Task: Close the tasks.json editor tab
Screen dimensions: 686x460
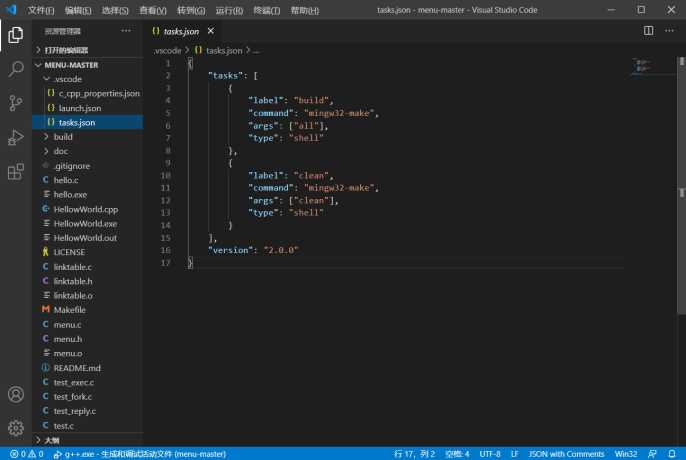Action: click(x=211, y=31)
